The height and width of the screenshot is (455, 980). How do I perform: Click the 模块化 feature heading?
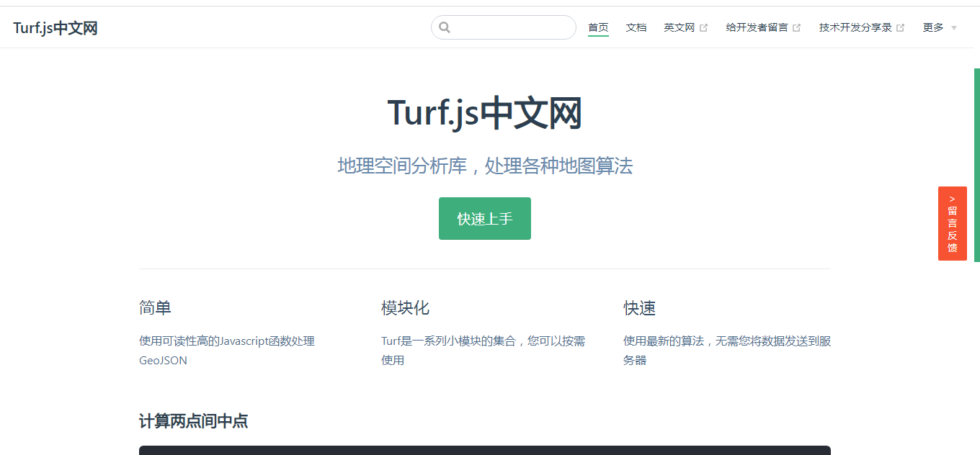[405, 308]
